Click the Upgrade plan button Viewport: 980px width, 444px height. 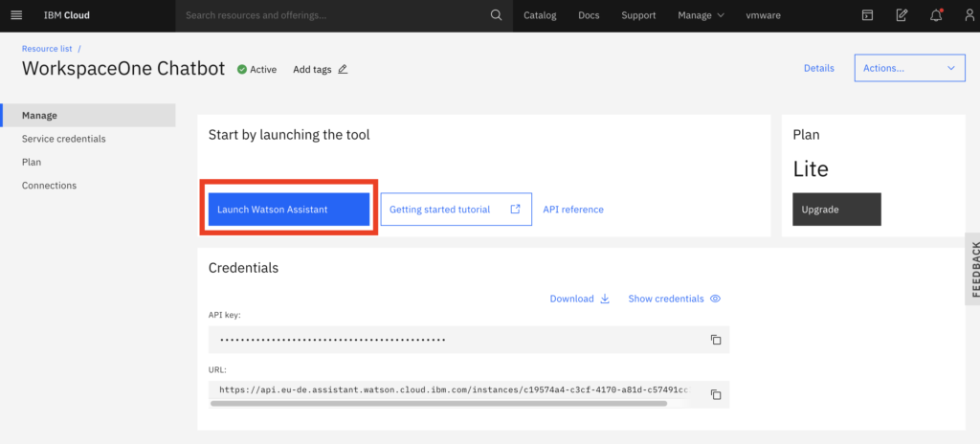(836, 210)
